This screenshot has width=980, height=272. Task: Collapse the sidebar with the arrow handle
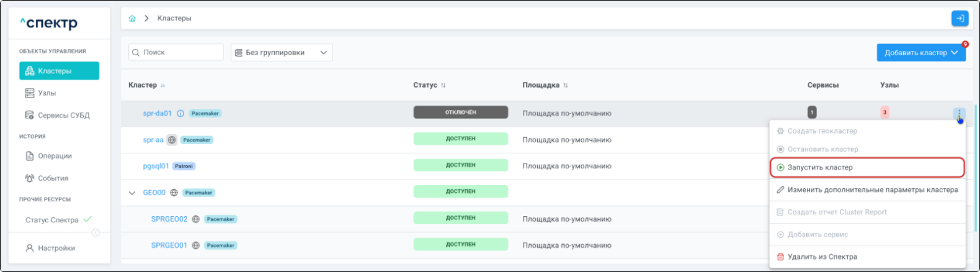(x=96, y=233)
